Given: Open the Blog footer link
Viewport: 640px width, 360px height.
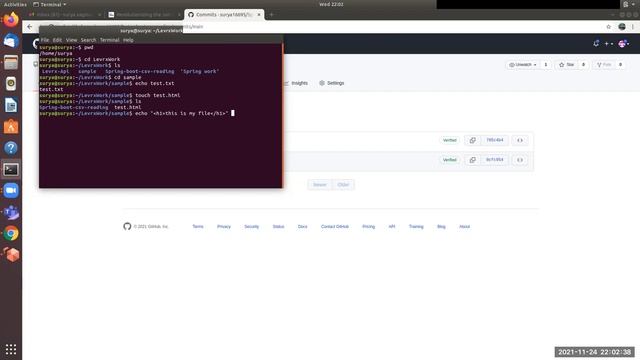Looking at the screenshot, I should (441, 227).
